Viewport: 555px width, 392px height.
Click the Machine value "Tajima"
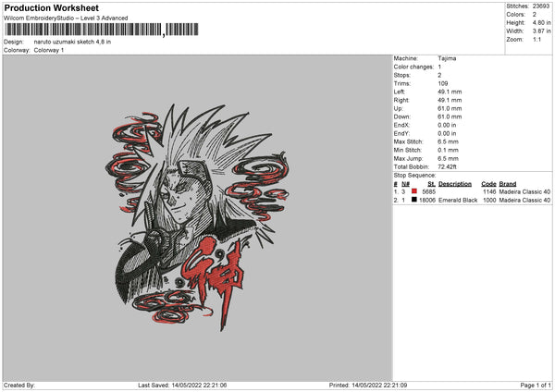pos(447,58)
